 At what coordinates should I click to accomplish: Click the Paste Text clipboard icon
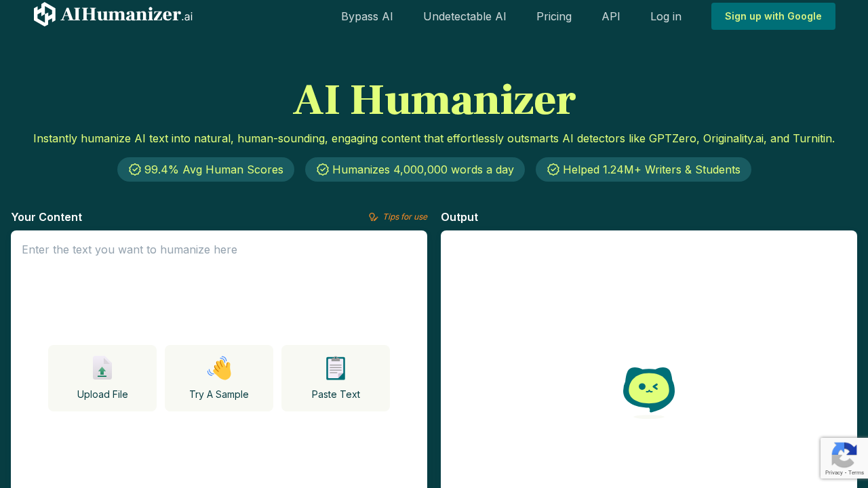(x=335, y=368)
